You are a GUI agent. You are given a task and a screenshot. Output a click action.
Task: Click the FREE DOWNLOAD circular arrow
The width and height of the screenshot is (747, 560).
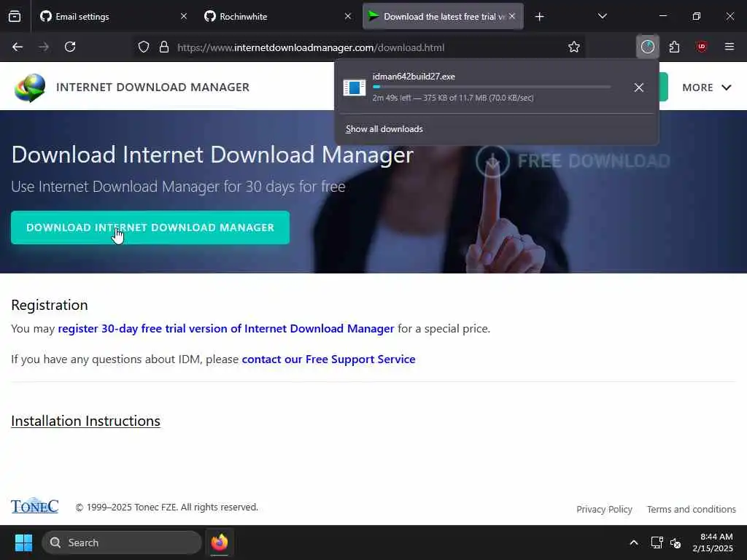(x=492, y=161)
